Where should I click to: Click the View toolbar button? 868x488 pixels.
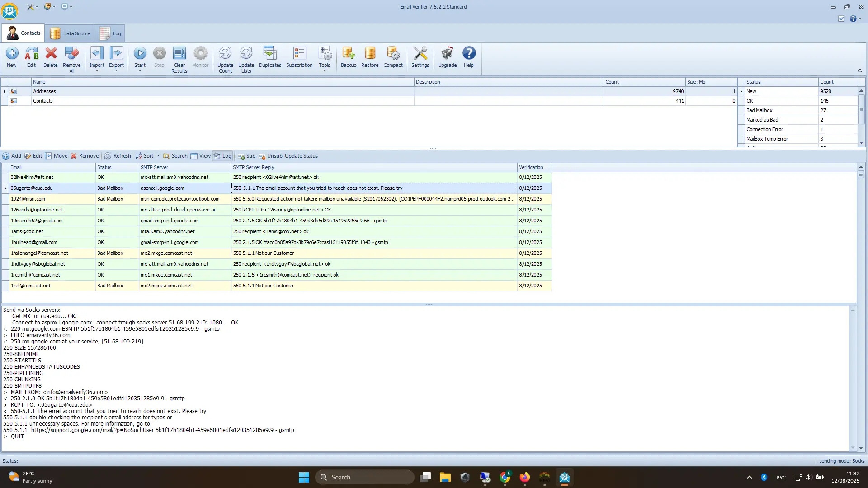click(200, 156)
